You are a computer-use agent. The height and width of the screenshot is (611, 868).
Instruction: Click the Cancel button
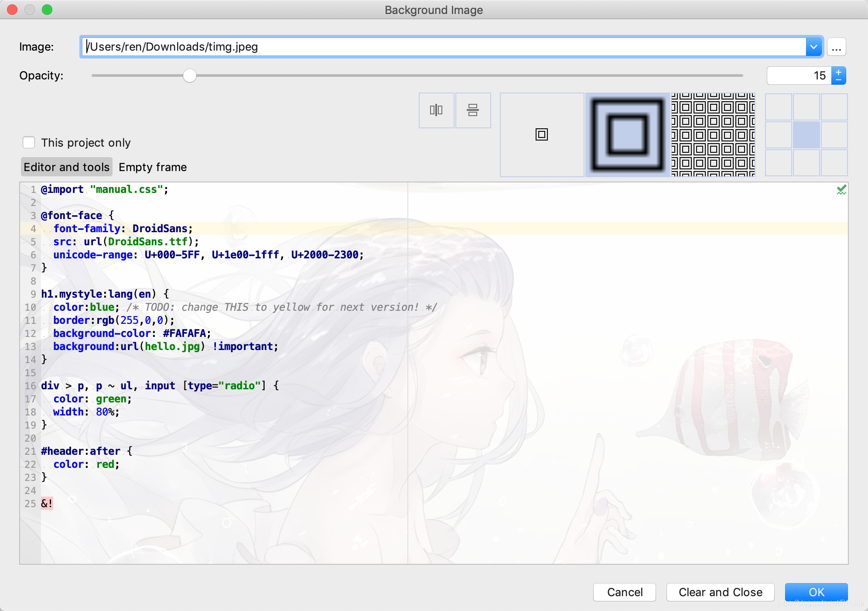tap(624, 592)
